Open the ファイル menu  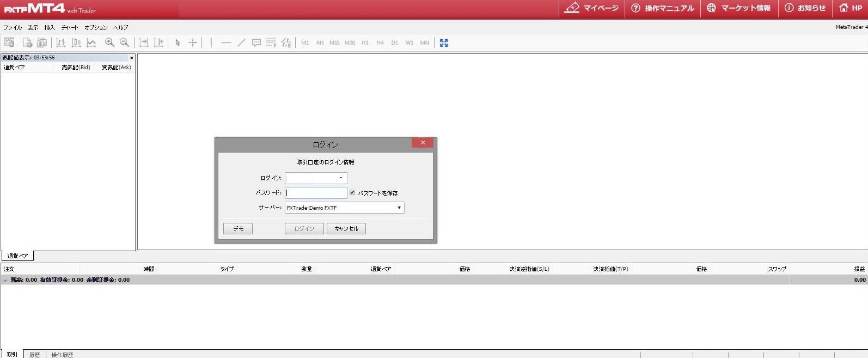pyautogui.click(x=13, y=27)
